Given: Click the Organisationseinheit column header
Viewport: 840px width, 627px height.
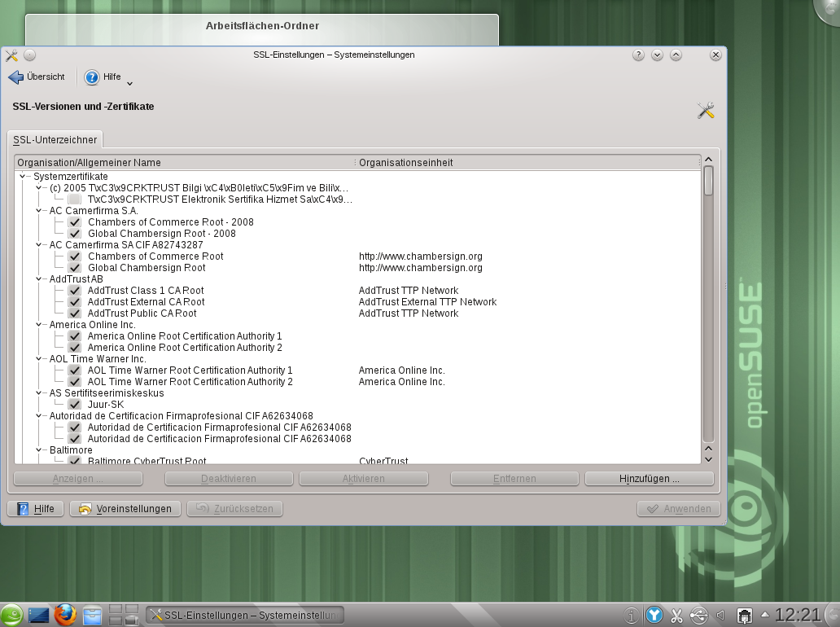Looking at the screenshot, I should coord(405,162).
